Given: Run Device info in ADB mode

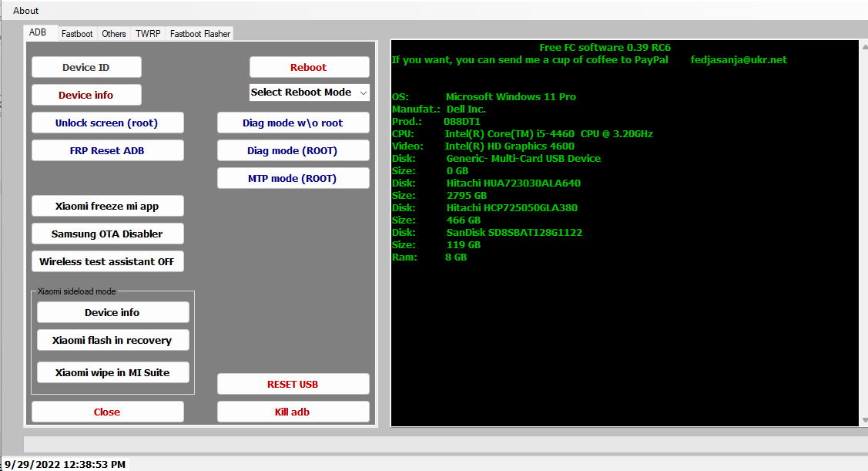Looking at the screenshot, I should (x=86, y=95).
